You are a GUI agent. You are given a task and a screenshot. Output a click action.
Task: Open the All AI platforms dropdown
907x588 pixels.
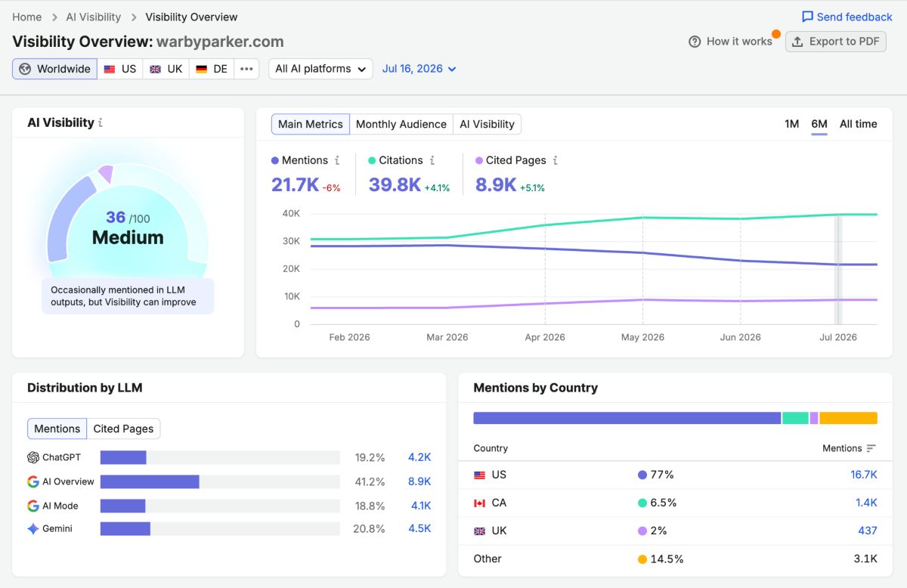point(320,69)
